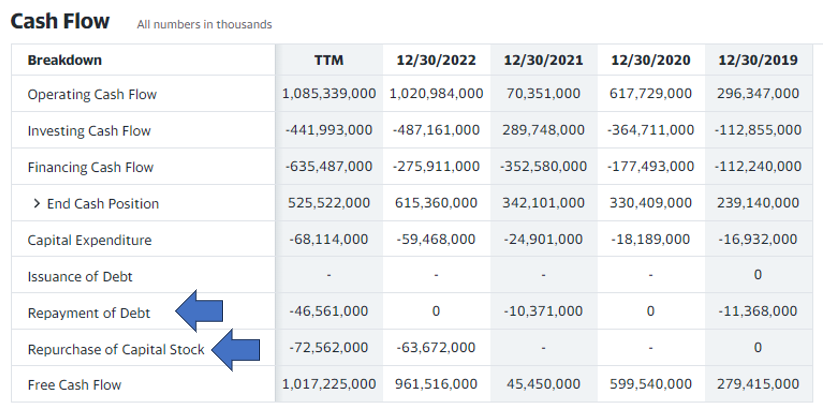Click 2020 investing cash flow -364,711,000
Viewport: 824px width, 414px height.
pos(651,130)
